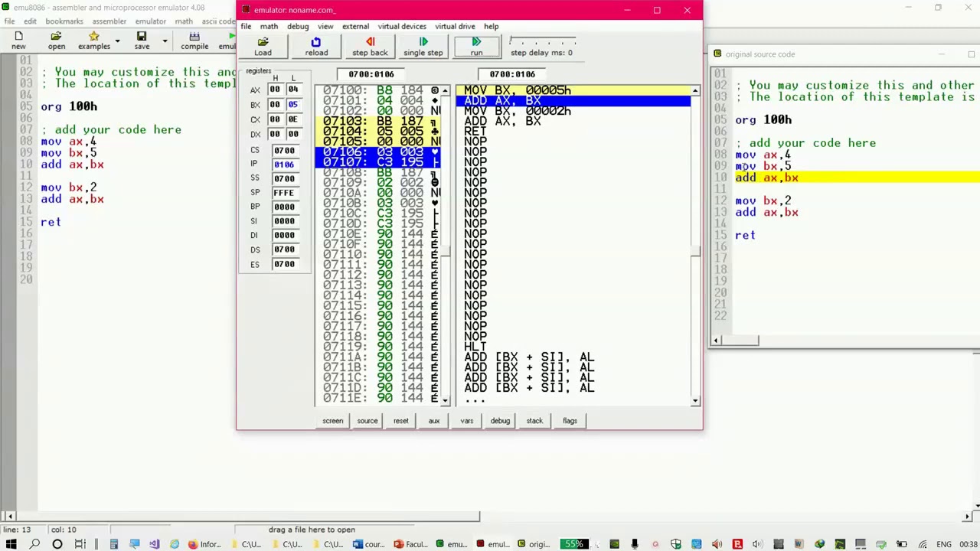Select the highlighted ADD AX, BX disassembly line
The height and width of the screenshot is (551, 980).
[573, 101]
